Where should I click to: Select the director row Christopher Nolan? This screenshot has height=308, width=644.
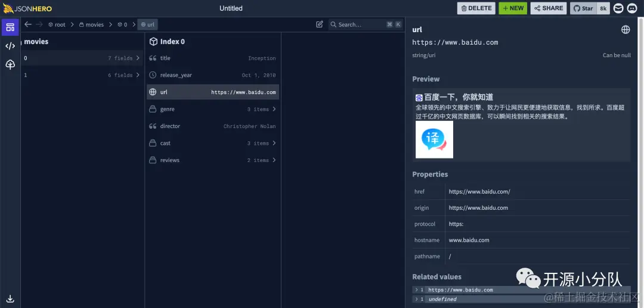click(213, 126)
